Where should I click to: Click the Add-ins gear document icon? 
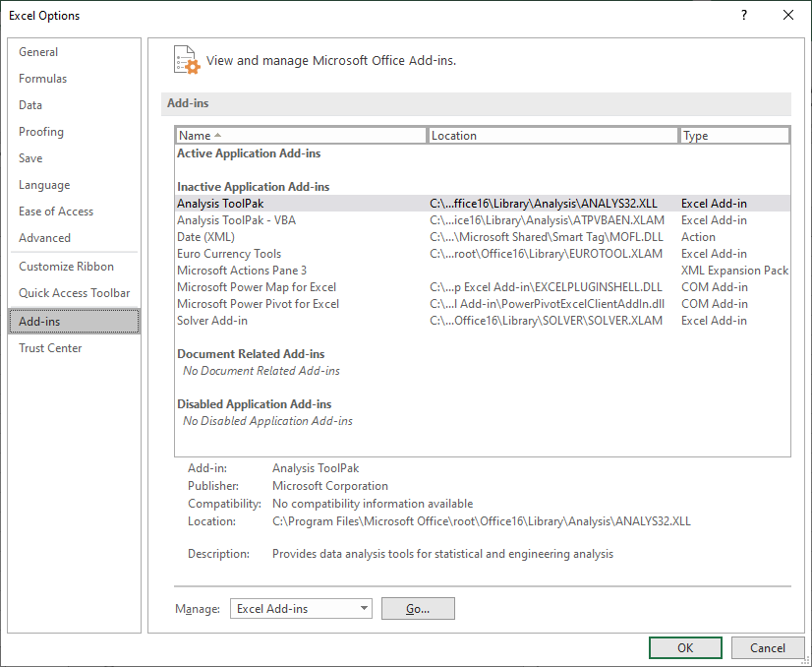(x=187, y=60)
